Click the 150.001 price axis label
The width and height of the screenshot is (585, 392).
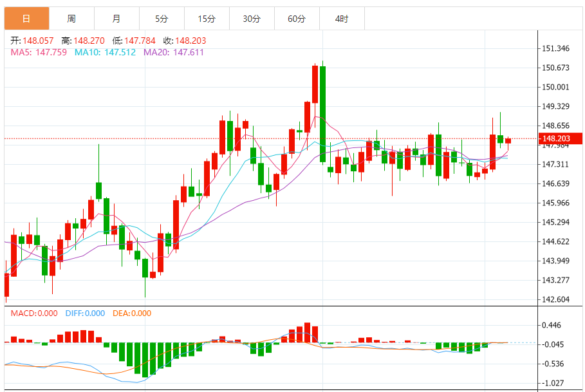[556, 88]
